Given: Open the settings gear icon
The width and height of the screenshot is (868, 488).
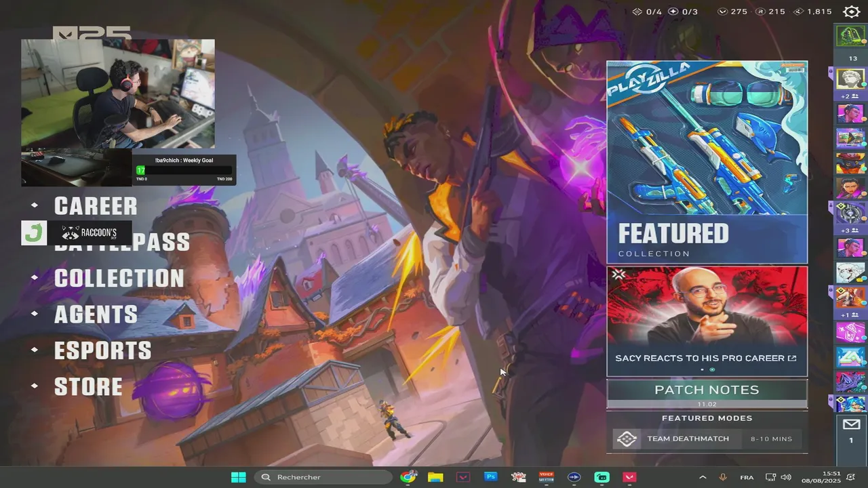Looking at the screenshot, I should click(851, 12).
